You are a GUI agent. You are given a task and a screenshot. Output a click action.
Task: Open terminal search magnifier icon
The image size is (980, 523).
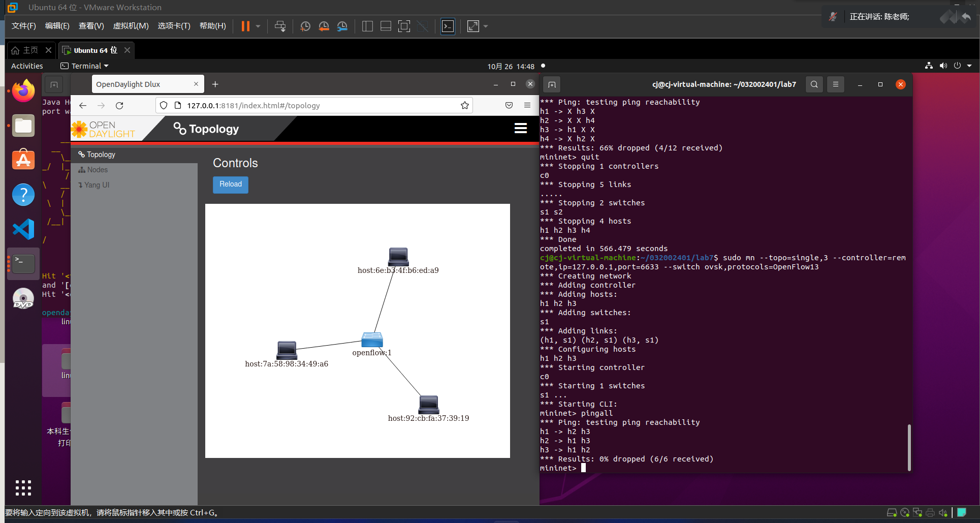(x=814, y=84)
